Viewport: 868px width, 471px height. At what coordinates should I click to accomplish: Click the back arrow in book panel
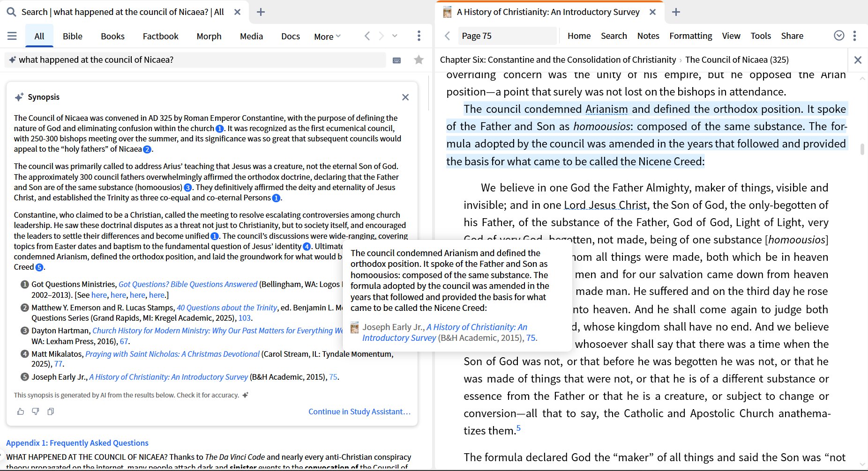(447, 36)
